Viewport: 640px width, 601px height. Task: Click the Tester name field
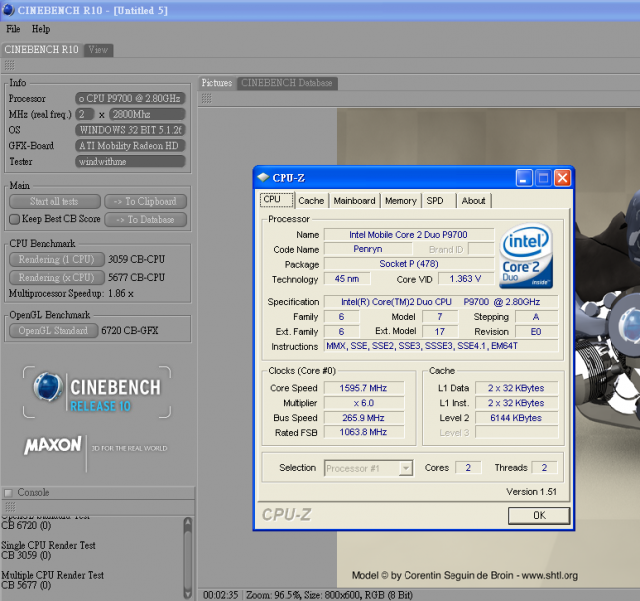(130, 162)
